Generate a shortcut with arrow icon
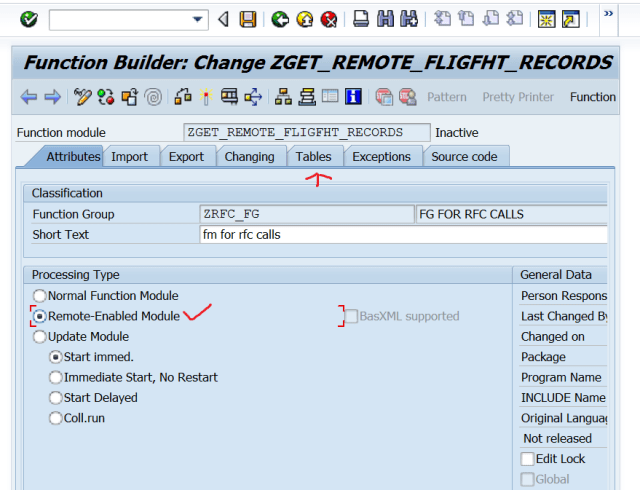640x490 pixels. (x=571, y=19)
